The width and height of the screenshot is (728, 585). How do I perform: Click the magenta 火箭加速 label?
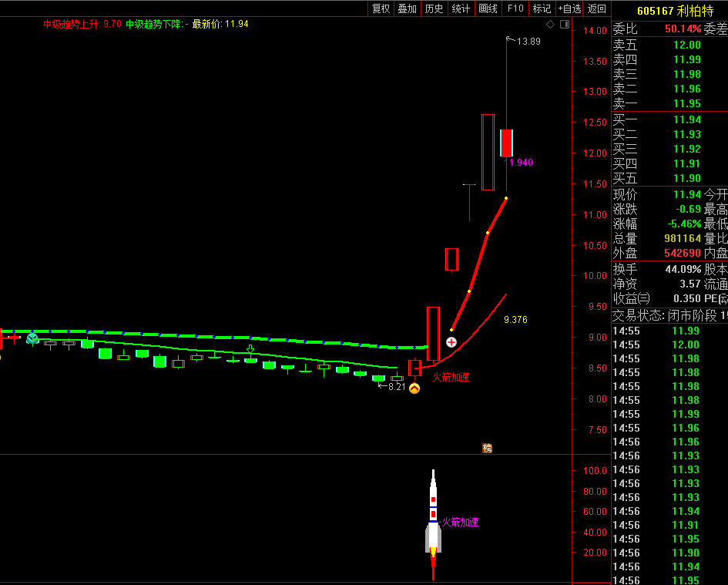click(x=460, y=522)
